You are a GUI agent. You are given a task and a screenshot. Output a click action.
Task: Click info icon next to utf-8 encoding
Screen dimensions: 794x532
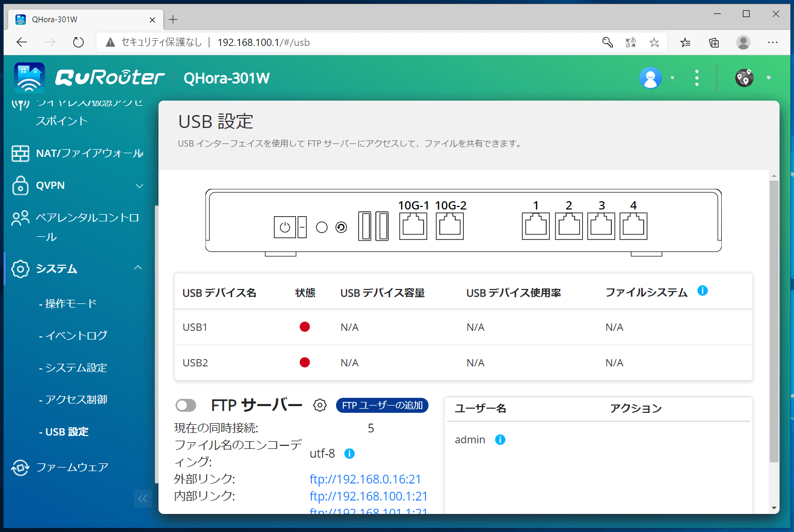click(x=350, y=454)
